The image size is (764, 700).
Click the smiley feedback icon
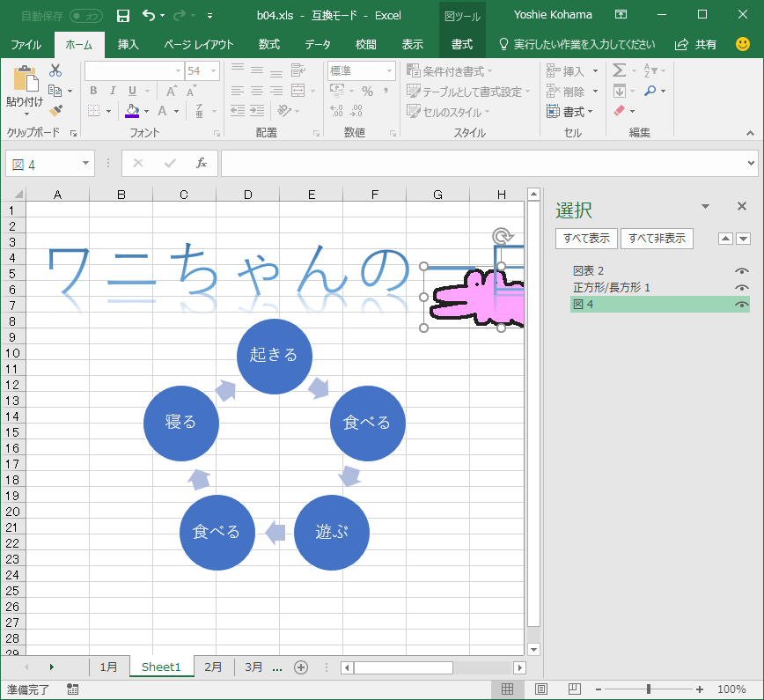click(x=743, y=44)
